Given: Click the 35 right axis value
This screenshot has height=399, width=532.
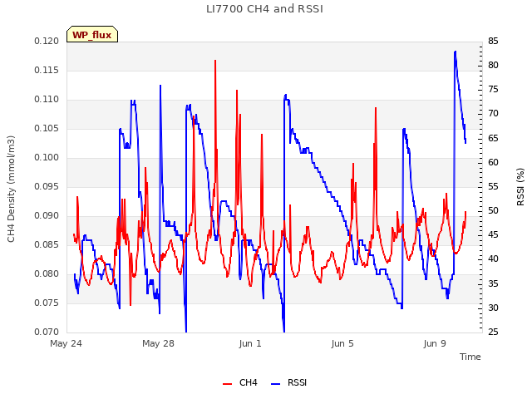Looking at the screenshot, I should tap(493, 283).
